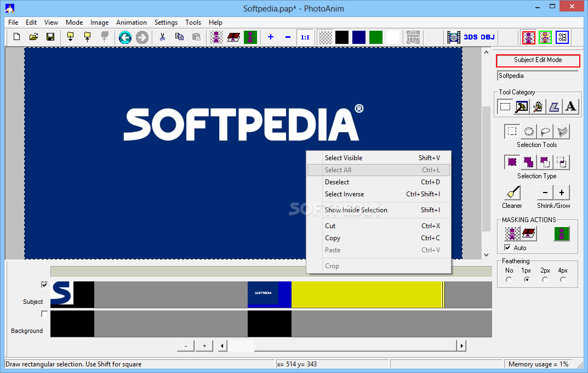Image resolution: width=588 pixels, height=373 pixels.
Task: Choose the checkered transparent background swatch
Action: coord(325,37)
